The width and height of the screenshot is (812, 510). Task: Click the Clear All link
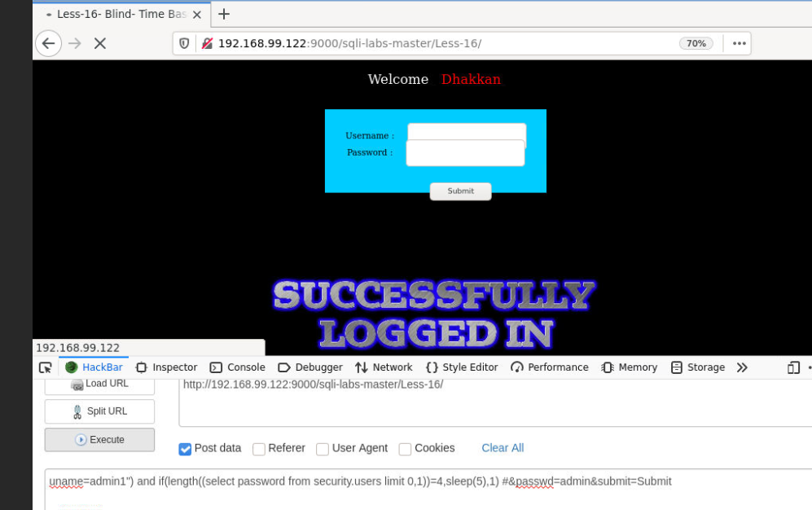coord(503,448)
